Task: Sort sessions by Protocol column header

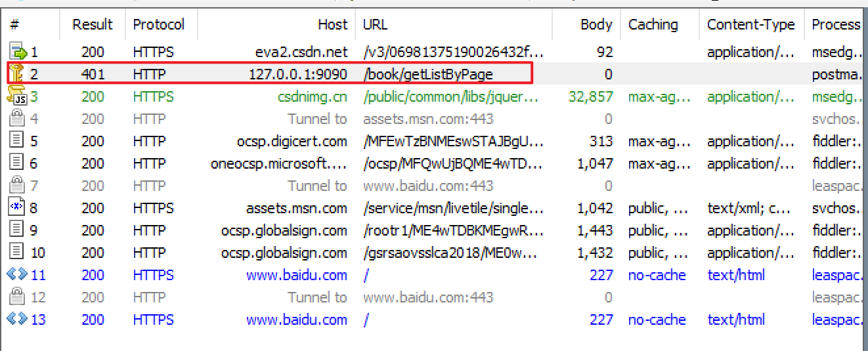Action: click(x=159, y=25)
